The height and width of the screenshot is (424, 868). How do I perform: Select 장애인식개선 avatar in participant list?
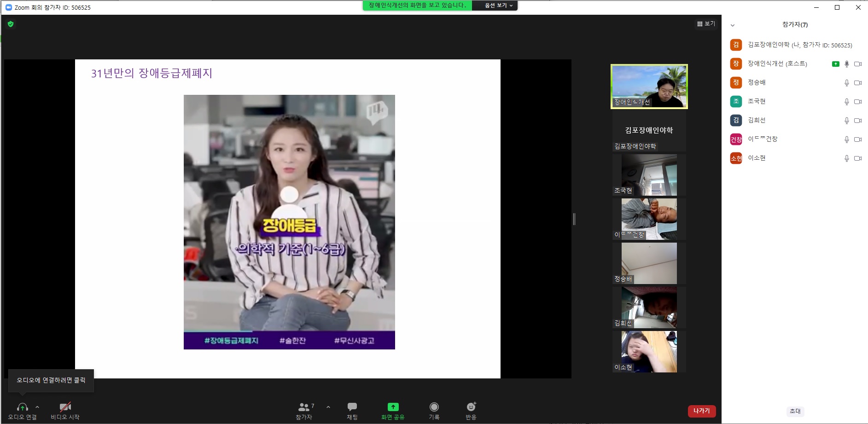tap(736, 64)
